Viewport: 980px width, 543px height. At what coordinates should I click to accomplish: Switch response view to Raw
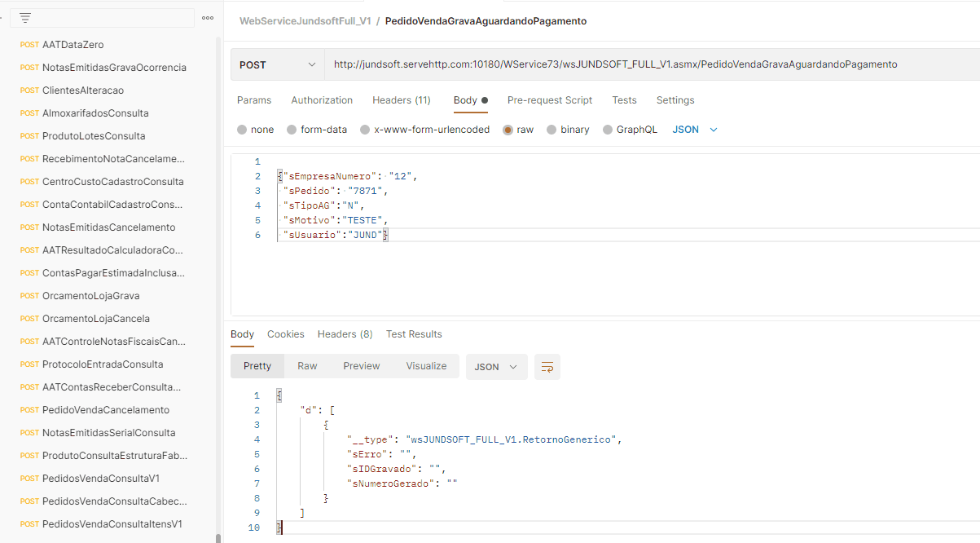pyautogui.click(x=307, y=366)
